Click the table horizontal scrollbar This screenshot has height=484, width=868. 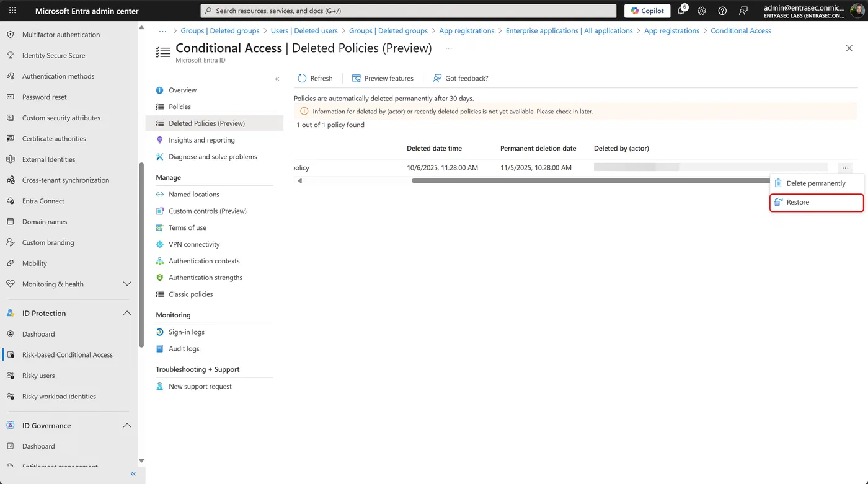[x=590, y=181]
